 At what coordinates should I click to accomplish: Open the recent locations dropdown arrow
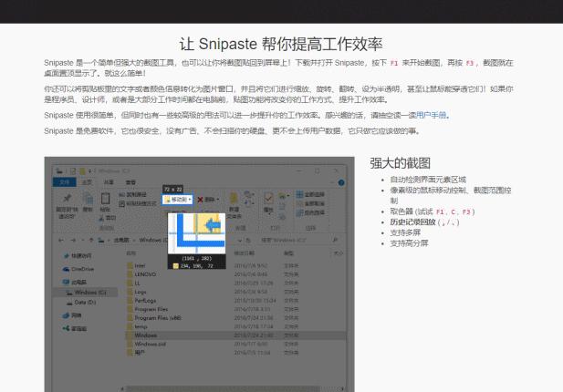click(x=83, y=240)
